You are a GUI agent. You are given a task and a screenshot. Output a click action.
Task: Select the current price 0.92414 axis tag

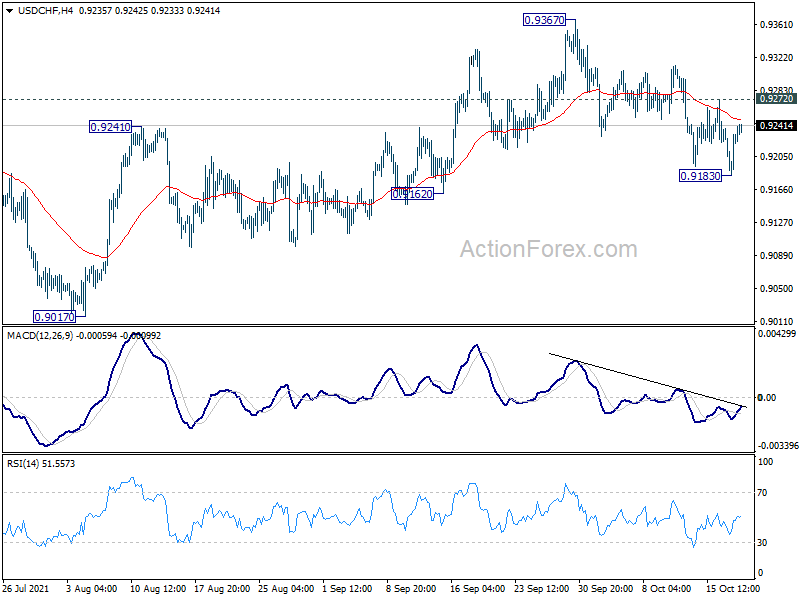pyautogui.click(x=776, y=126)
